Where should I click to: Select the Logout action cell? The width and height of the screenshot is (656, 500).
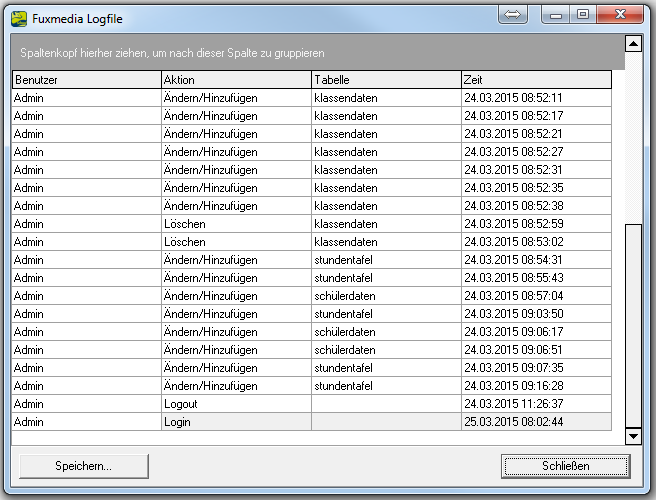tap(236, 403)
